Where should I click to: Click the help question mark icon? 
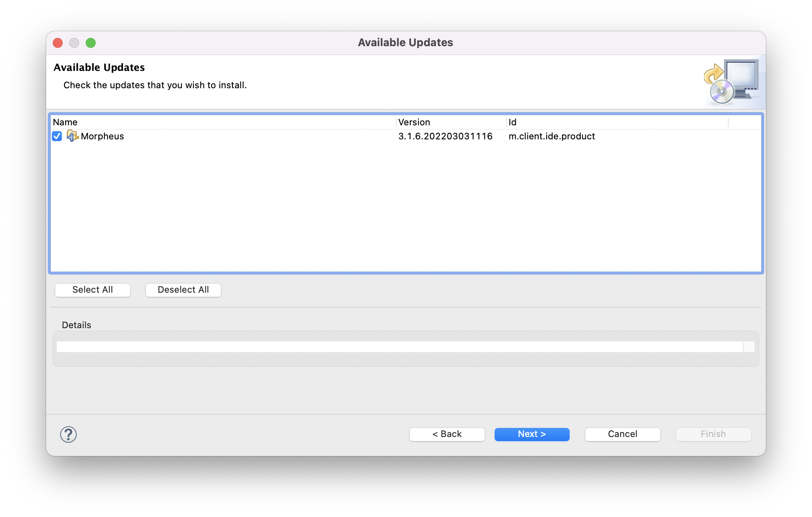[68, 434]
